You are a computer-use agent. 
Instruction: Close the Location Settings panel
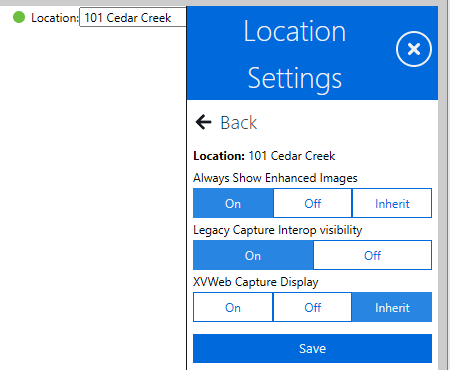[x=414, y=49]
